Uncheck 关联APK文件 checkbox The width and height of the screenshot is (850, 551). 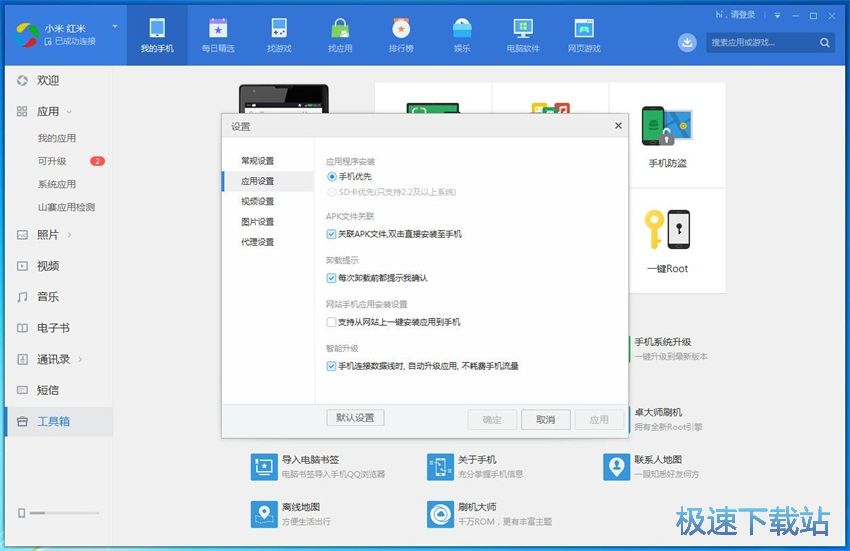coord(331,234)
